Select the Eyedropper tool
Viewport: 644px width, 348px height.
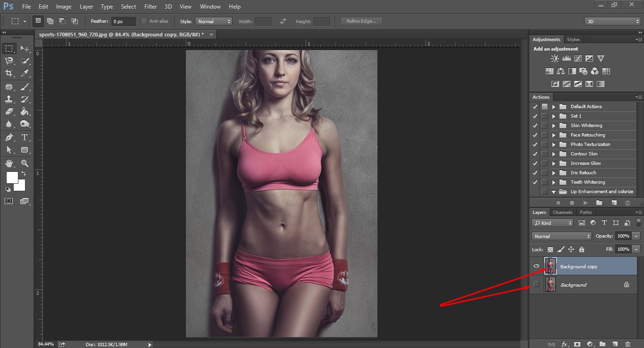click(x=25, y=73)
